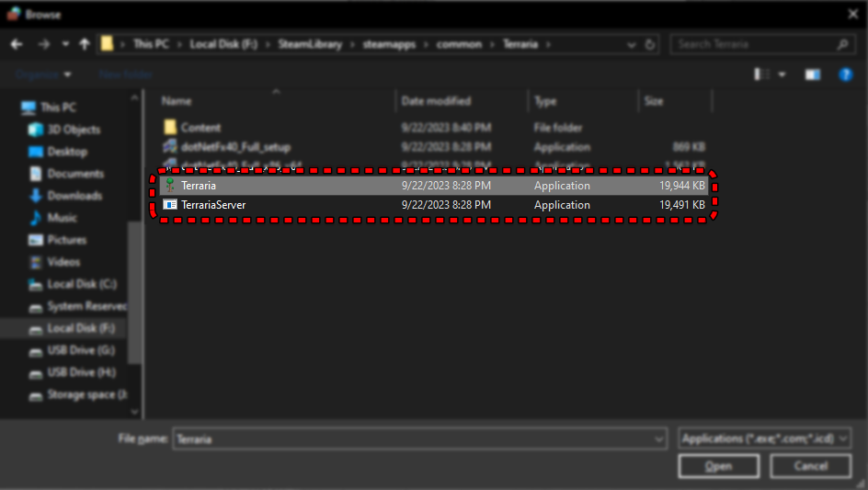This screenshot has width=868, height=490.
Task: Click the Cancel button
Action: [810, 466]
